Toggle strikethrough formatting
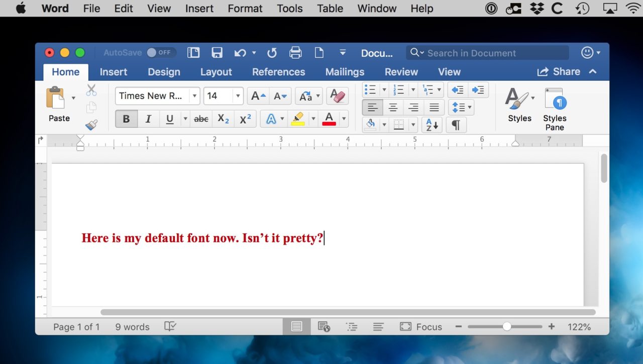Screen dimensions: 643x364 click(x=201, y=119)
